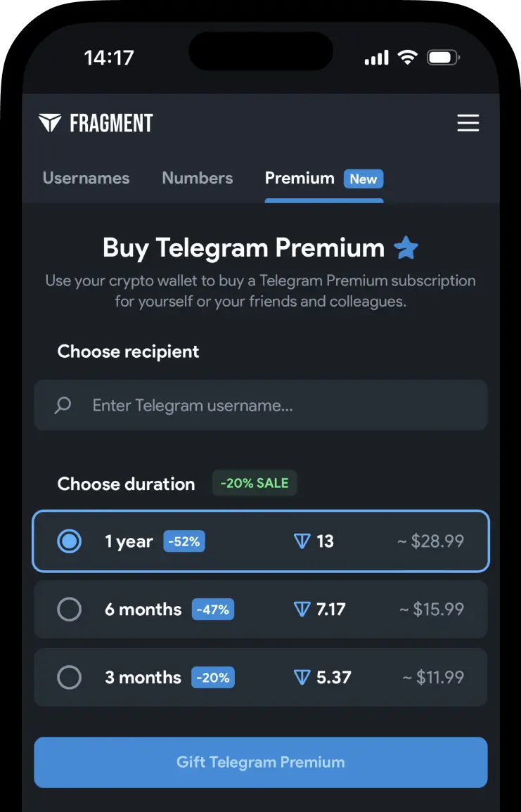Click the TON diamond icon beside 13
Image resolution: width=521 pixels, height=812 pixels.
302,541
